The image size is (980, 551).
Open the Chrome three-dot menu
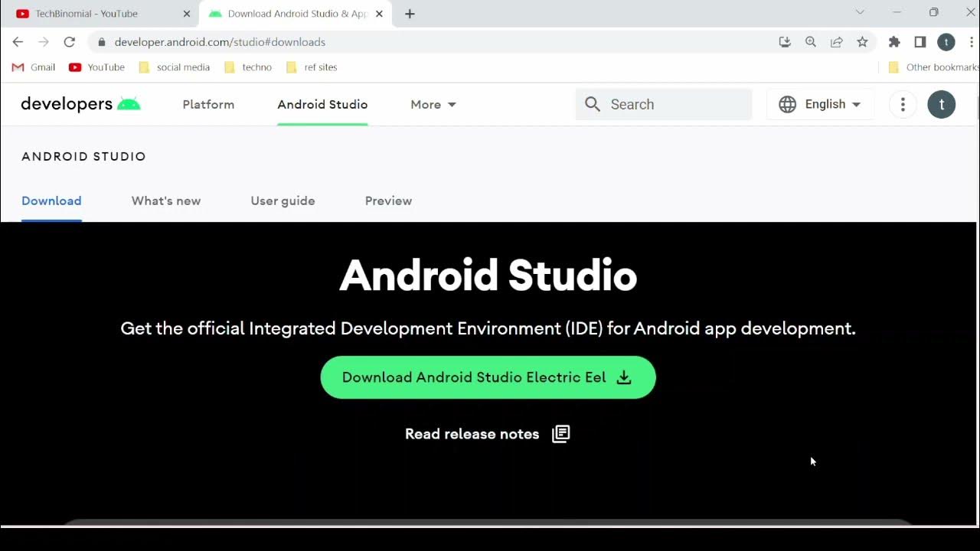tap(972, 42)
